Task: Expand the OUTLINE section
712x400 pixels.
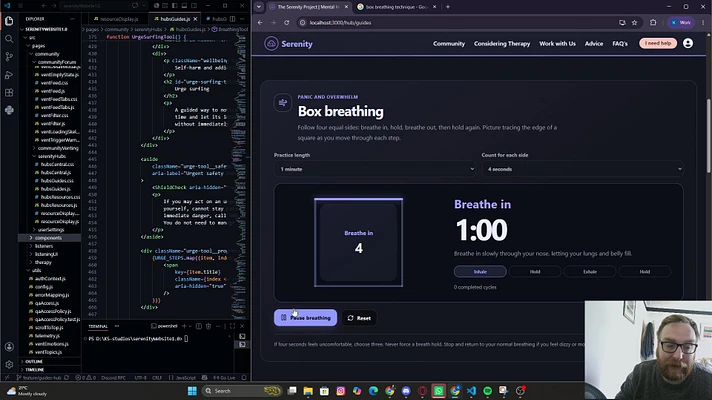Action: [x=49, y=361]
